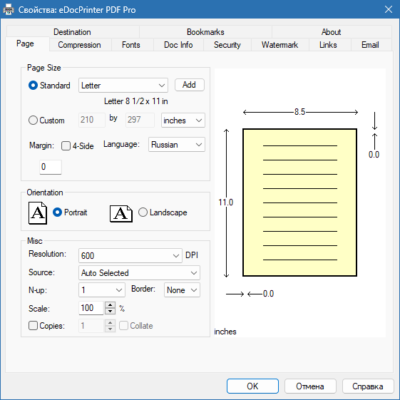Screen dimensions: 400x400
Task: Click the portrait page orientation icon
Action: 38,213
